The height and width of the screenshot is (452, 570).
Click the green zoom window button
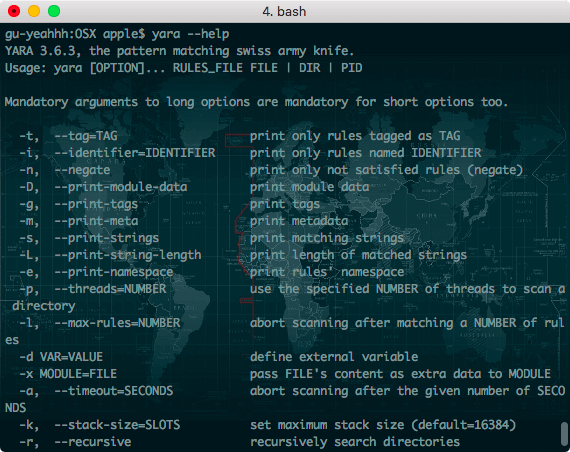tap(54, 11)
